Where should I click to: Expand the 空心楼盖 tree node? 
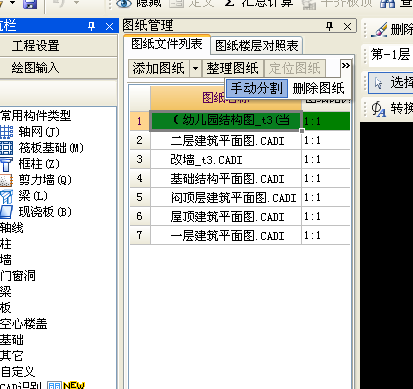tap(24, 324)
